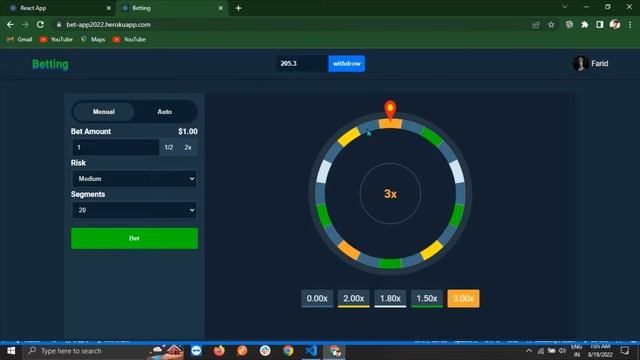640x360 pixels.
Task: Open the Maps bookmark
Action: [x=93, y=40]
